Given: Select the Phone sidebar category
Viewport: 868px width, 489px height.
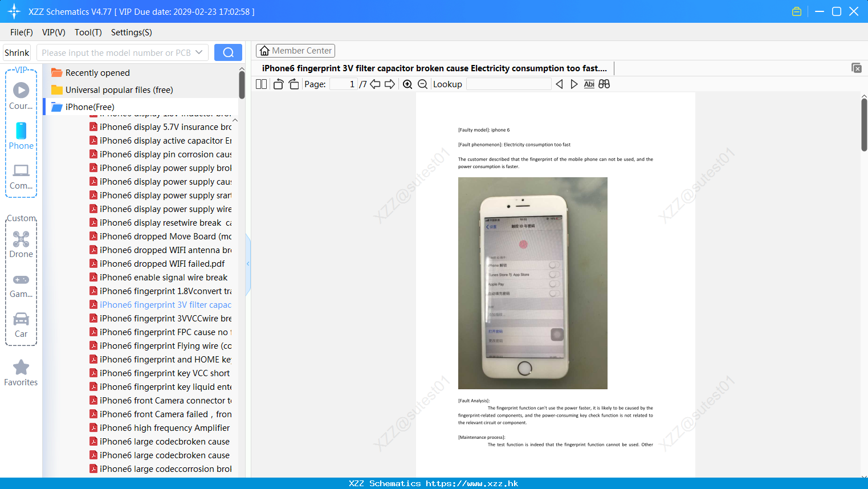Looking at the screenshot, I should 21,136.
